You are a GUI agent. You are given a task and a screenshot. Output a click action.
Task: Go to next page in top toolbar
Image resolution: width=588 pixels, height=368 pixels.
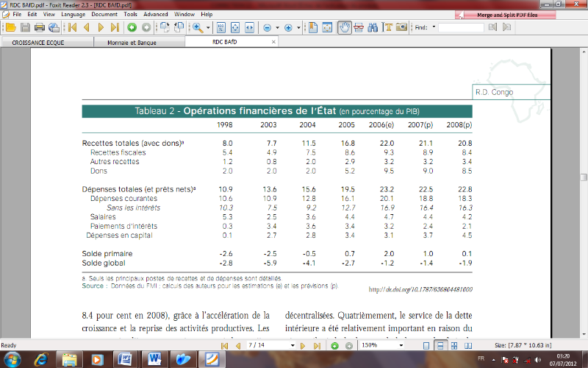point(101,27)
